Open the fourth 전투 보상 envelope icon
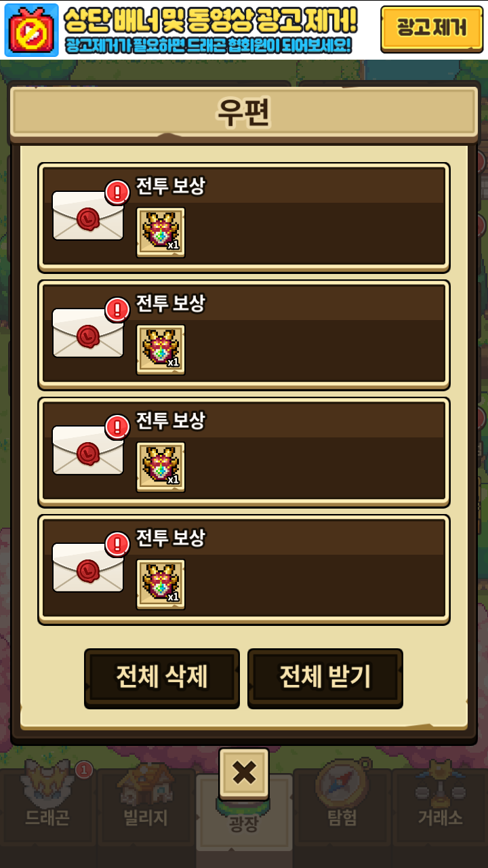The image size is (488, 868). [x=88, y=567]
